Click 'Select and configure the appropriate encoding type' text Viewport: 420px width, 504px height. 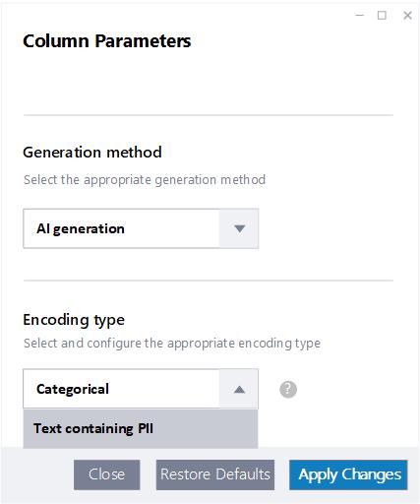pyautogui.click(x=172, y=344)
